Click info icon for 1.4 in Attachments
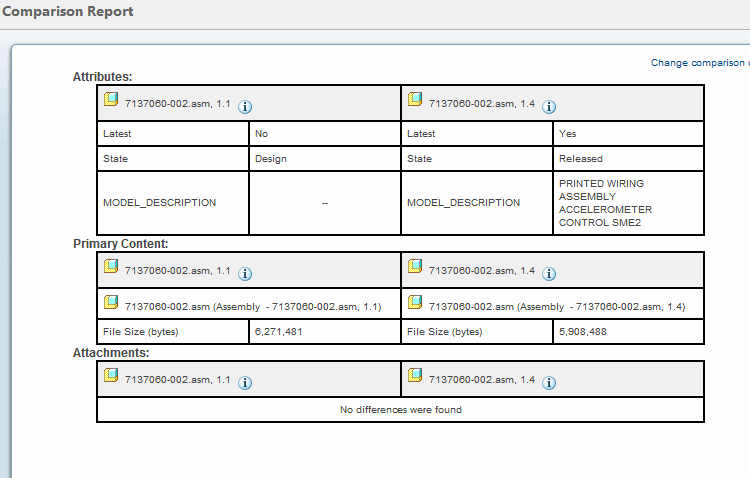750x478 pixels. point(549,383)
